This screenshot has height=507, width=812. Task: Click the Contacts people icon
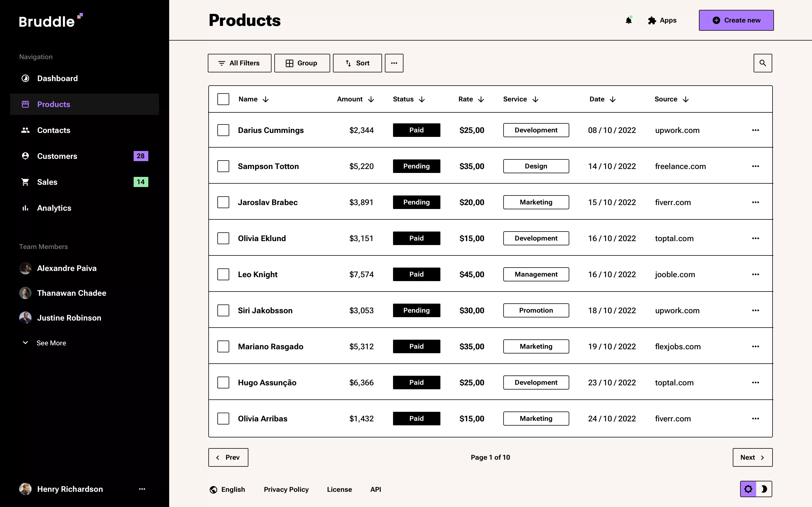point(25,130)
